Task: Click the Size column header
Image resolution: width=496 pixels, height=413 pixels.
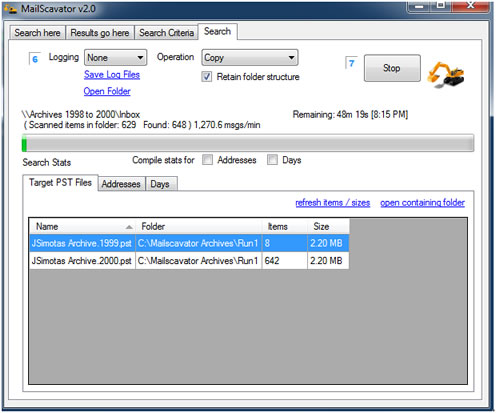Action: [x=328, y=227]
